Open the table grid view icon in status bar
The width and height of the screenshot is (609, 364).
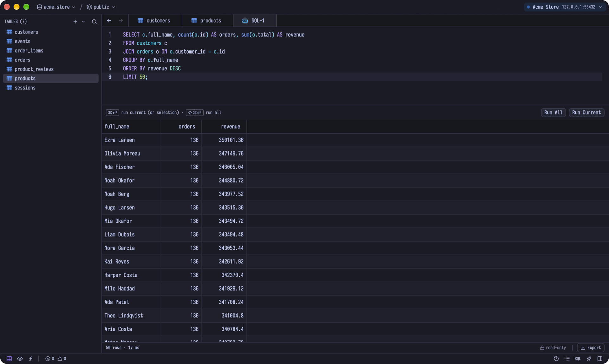coord(9,359)
